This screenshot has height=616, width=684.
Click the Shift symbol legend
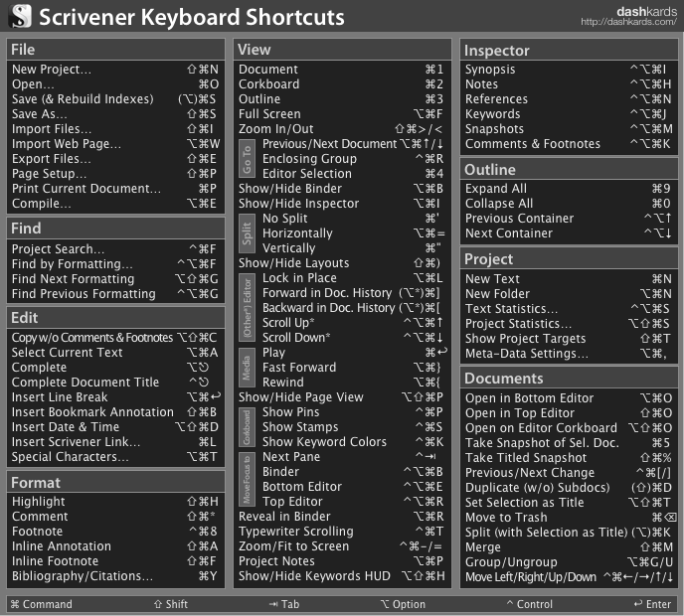pos(171,604)
